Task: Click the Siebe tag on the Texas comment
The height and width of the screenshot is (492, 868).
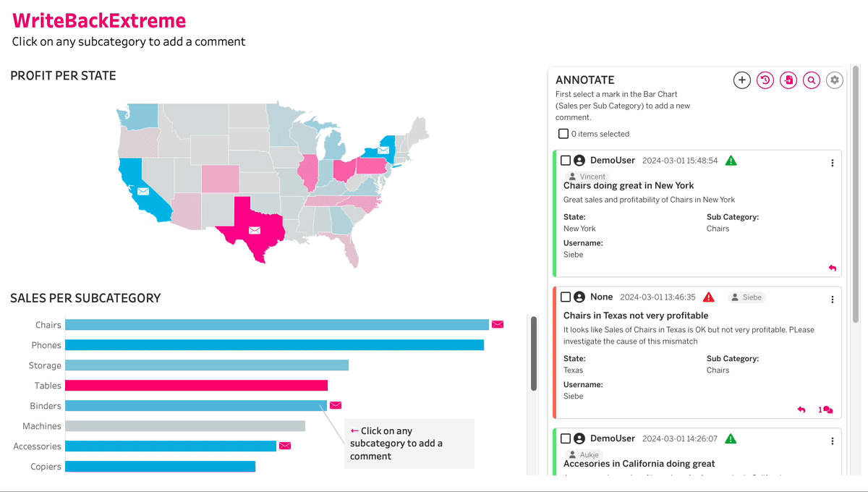Action: pos(746,297)
